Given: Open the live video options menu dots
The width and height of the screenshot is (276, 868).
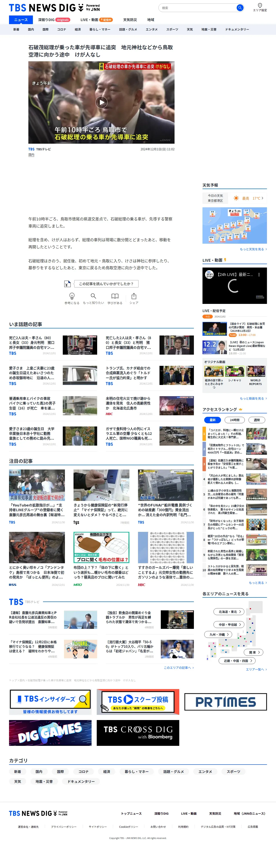Looking at the screenshot, I should [259, 275].
